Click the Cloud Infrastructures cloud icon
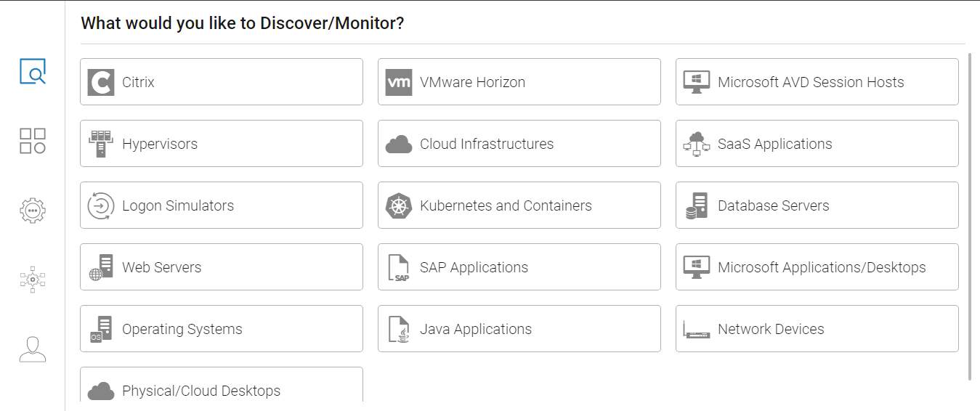980x411 pixels. click(x=399, y=145)
